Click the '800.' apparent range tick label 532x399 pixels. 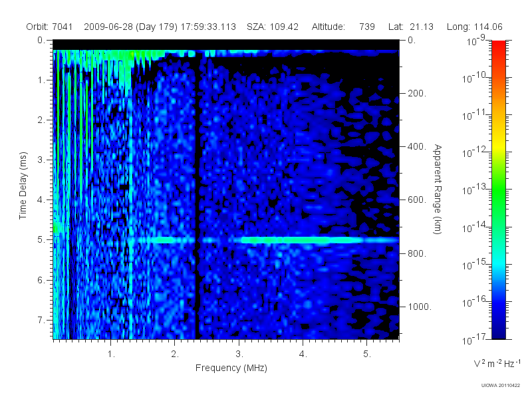tap(417, 253)
